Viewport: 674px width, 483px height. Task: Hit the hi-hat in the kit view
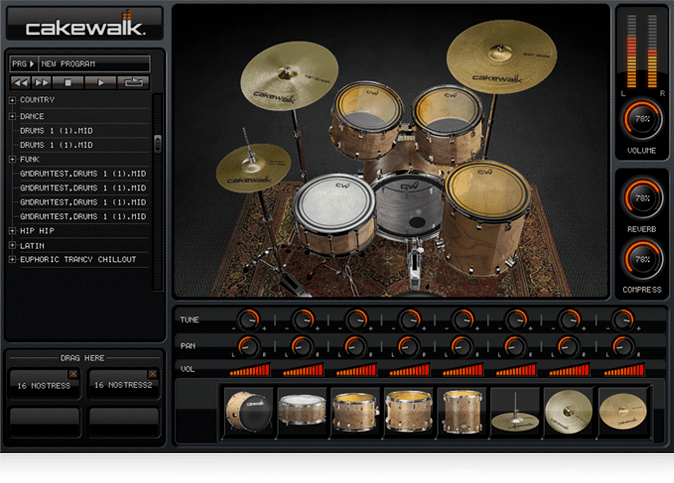253,167
